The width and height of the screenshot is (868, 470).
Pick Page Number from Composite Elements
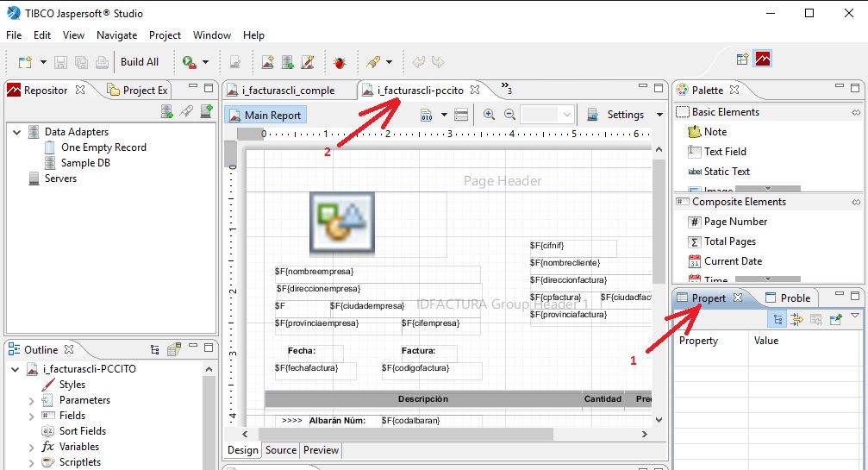[x=727, y=222]
